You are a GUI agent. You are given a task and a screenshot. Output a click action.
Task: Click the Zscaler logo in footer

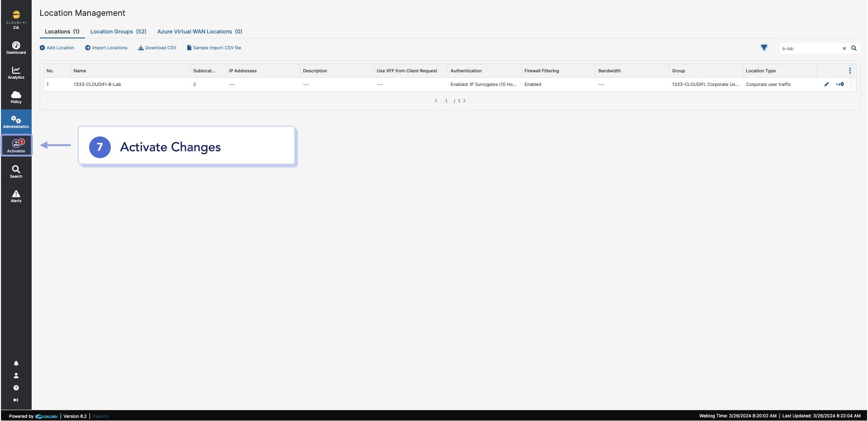(47, 416)
